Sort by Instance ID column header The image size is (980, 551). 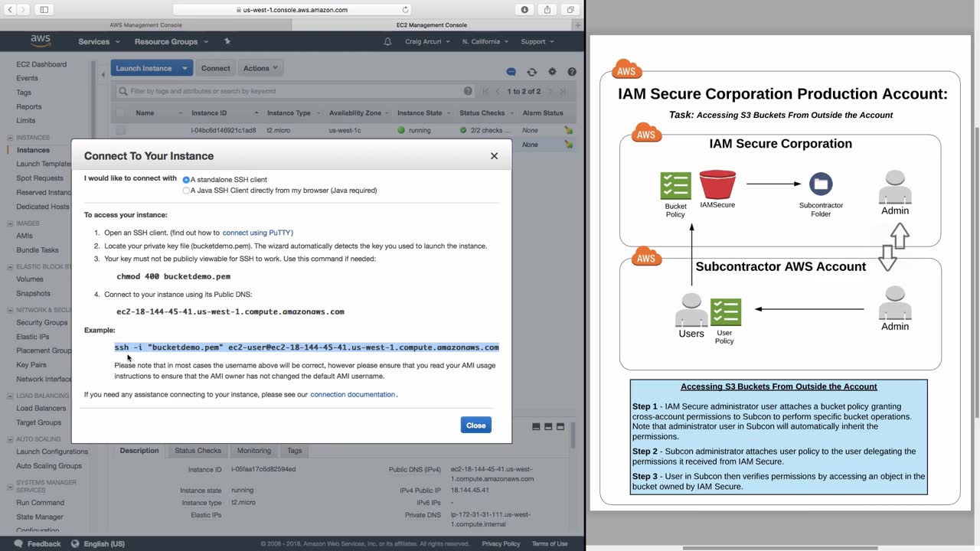click(x=209, y=113)
